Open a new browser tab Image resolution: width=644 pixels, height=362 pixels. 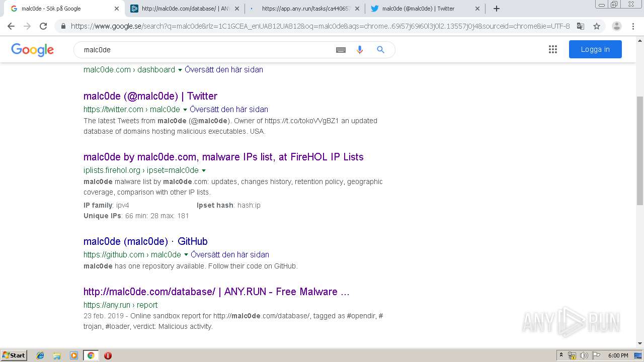(x=497, y=9)
